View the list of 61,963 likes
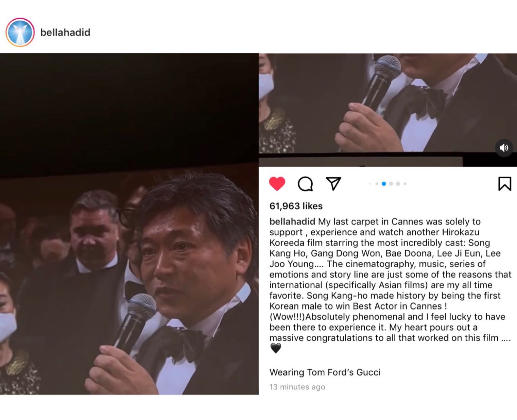Viewport: 517px width, 420px height. tap(296, 206)
